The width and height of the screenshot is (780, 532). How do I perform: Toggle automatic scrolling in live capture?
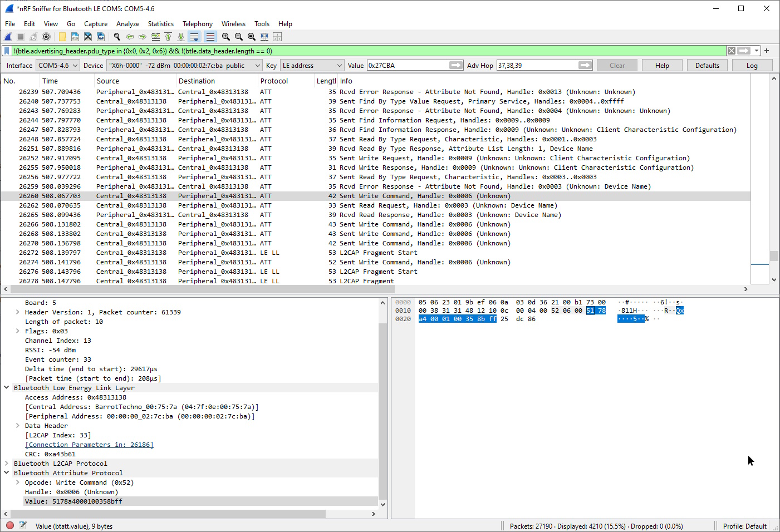194,37
